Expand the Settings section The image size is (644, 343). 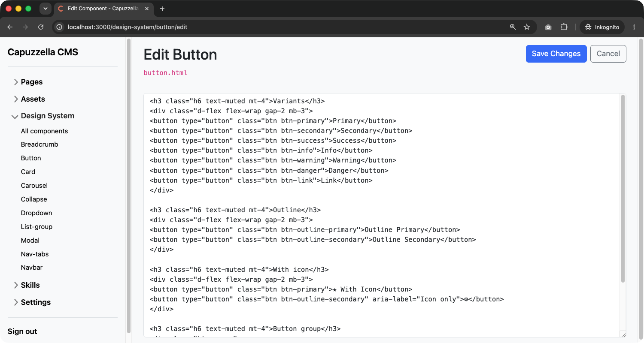point(32,302)
